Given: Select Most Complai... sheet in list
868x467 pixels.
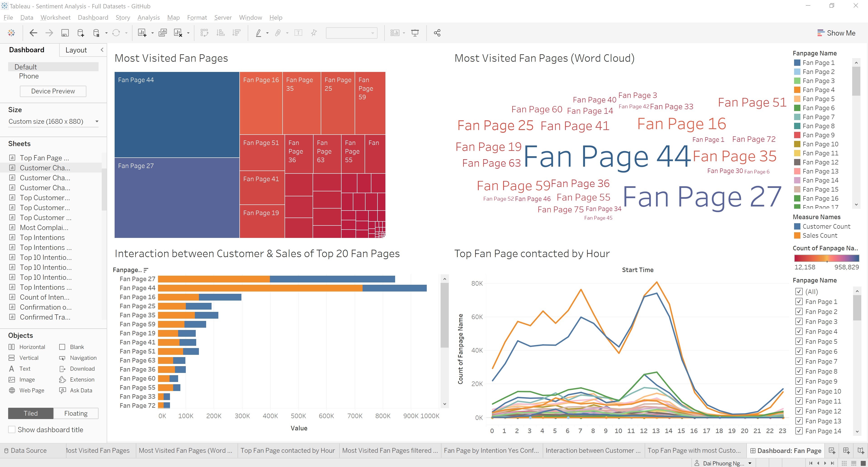Looking at the screenshot, I should point(44,228).
